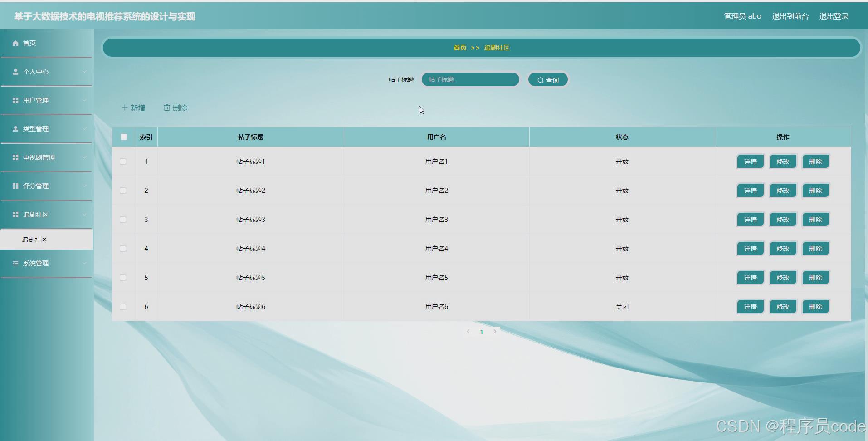This screenshot has width=868, height=441.
Task: Click 追剧社区 in the breadcrumb
Action: click(497, 48)
